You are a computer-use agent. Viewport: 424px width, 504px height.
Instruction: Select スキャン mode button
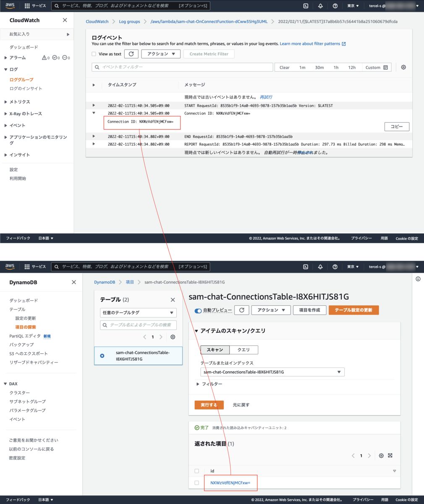215,350
